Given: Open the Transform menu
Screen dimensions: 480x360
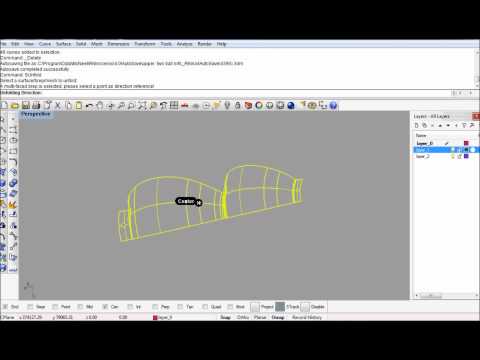Looking at the screenshot, I should coord(145,44).
